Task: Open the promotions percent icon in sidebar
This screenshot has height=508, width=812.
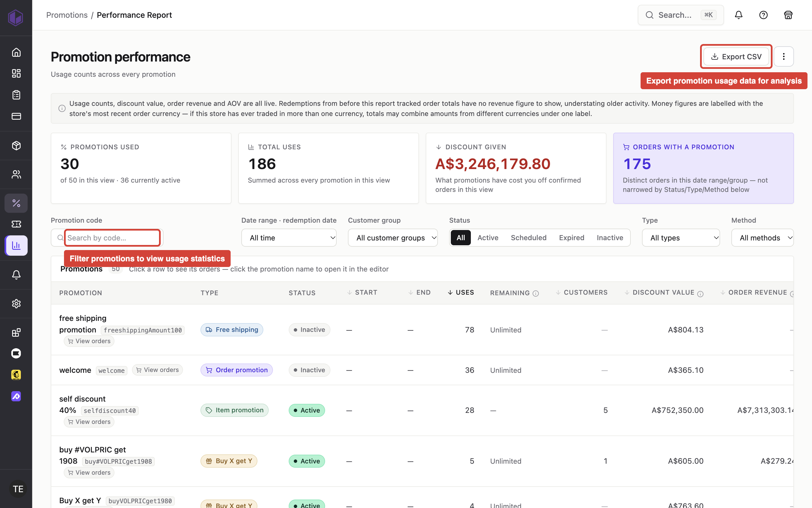Action: point(16,203)
